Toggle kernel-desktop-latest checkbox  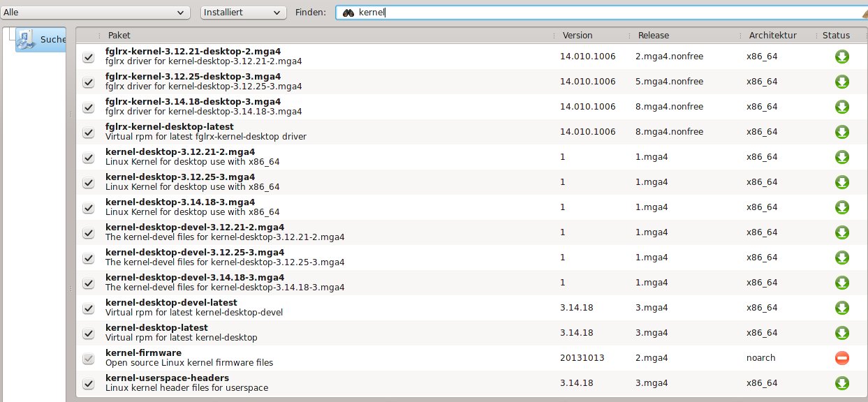(88, 334)
